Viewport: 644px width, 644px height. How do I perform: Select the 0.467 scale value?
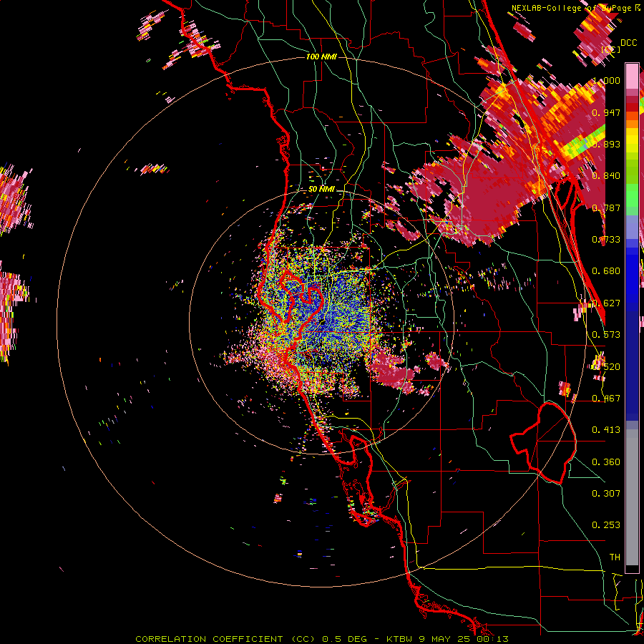pyautogui.click(x=606, y=399)
